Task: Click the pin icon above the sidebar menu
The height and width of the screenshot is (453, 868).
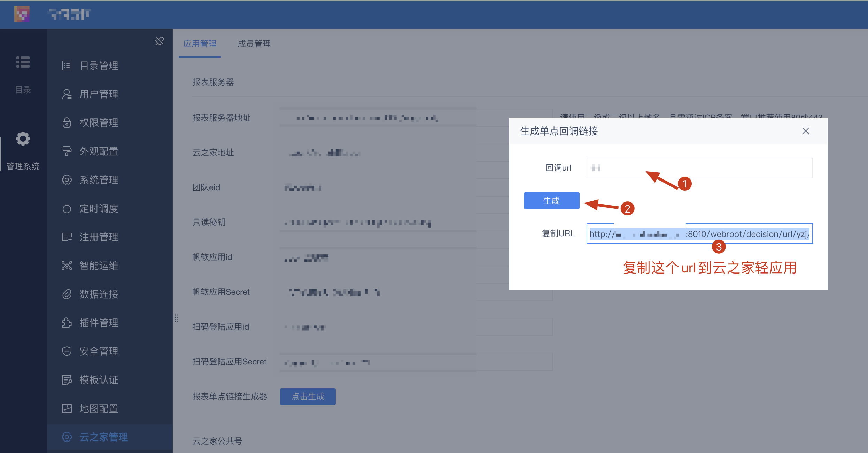Action: click(x=160, y=41)
